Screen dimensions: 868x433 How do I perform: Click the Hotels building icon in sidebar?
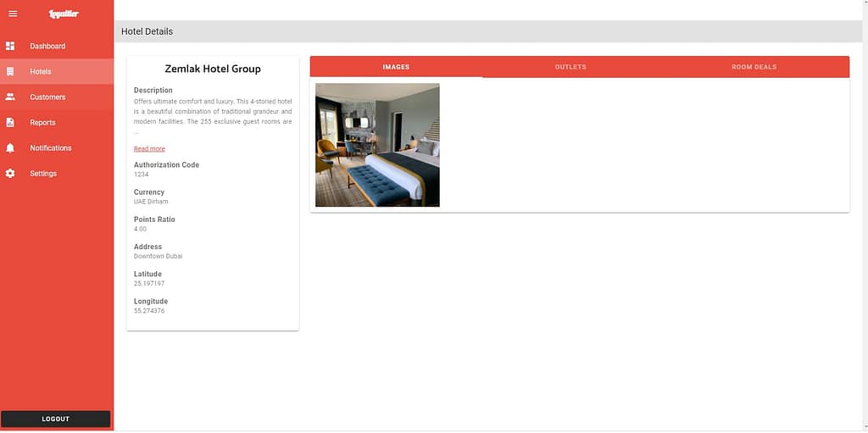click(10, 71)
